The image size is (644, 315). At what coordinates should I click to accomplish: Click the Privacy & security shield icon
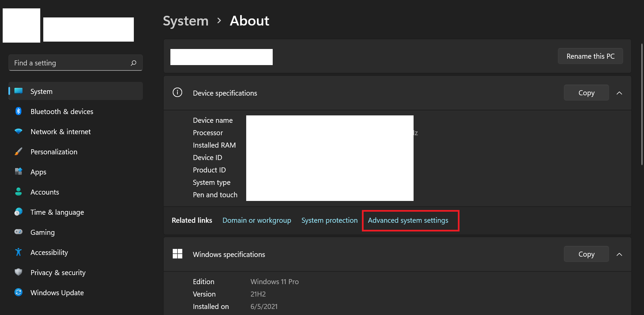(x=18, y=272)
